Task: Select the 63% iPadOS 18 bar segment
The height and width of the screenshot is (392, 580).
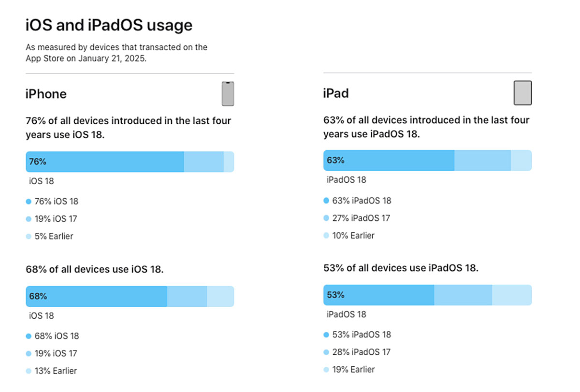Action: (x=389, y=160)
